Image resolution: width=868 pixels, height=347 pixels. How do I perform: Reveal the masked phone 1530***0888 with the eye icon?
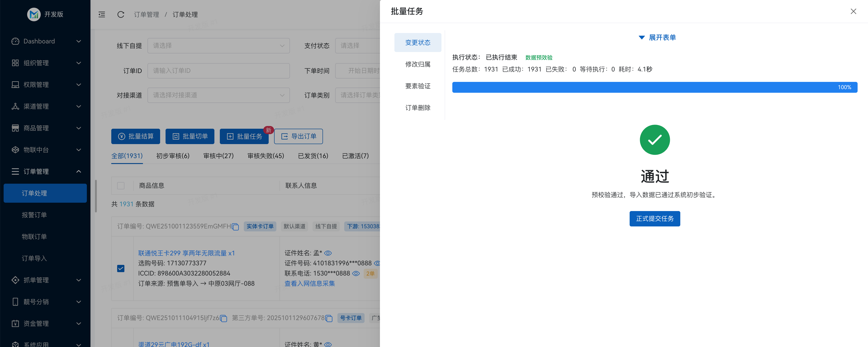(356, 273)
